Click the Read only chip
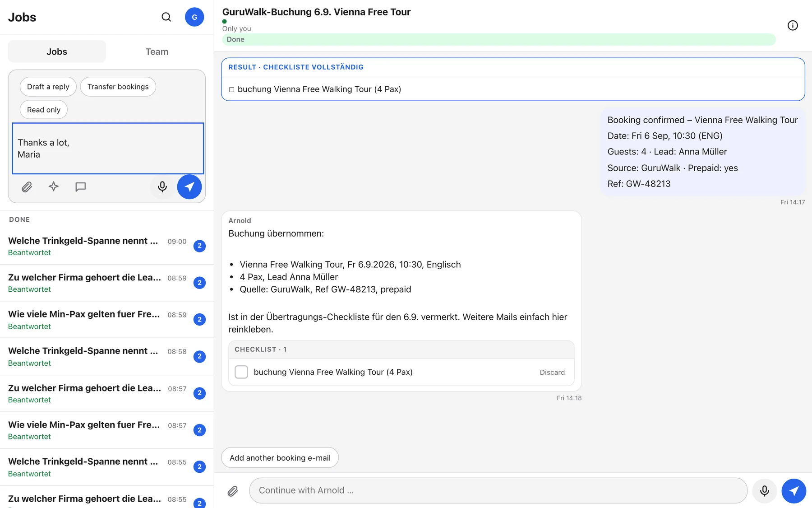The image size is (812, 508). point(44,110)
